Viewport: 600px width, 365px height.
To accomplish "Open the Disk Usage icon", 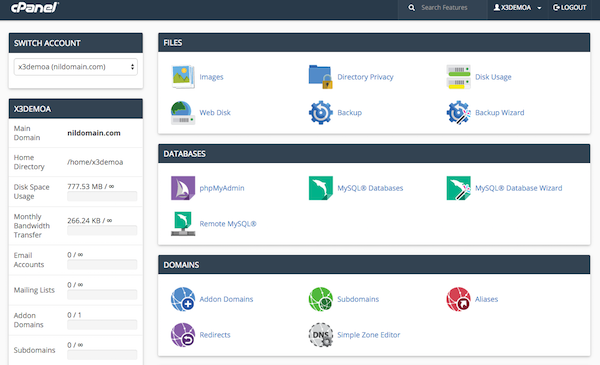I will (x=458, y=77).
